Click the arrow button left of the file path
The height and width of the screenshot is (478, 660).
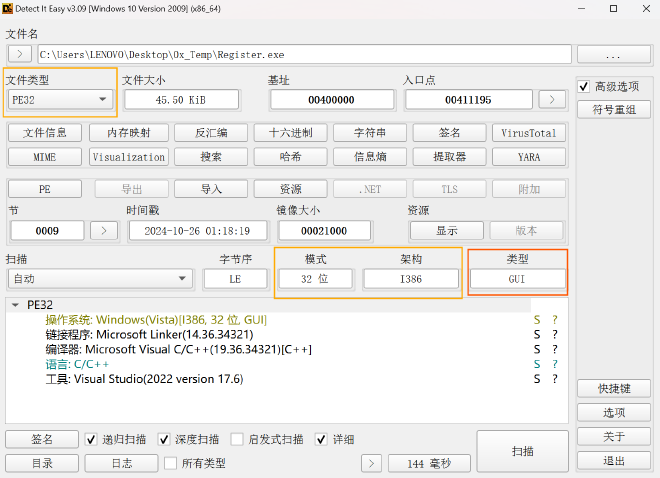coord(19,54)
